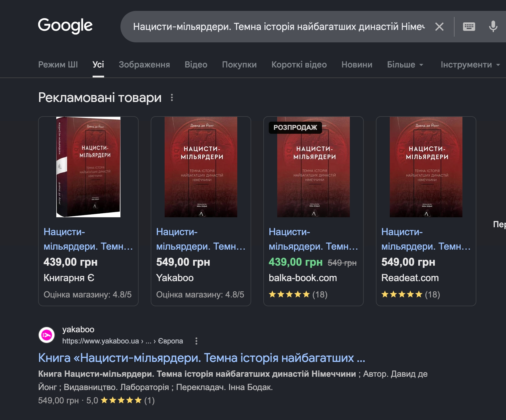Select the Усі results tab
506x420 pixels.
tap(98, 64)
